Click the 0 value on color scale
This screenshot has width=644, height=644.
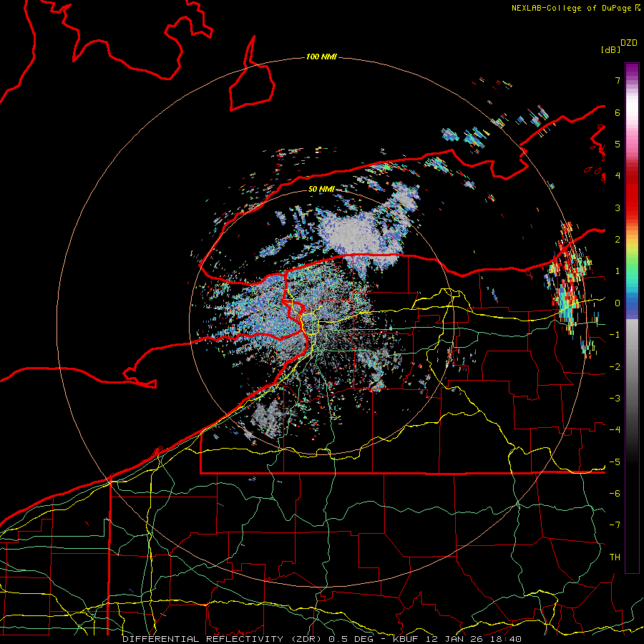click(x=618, y=303)
